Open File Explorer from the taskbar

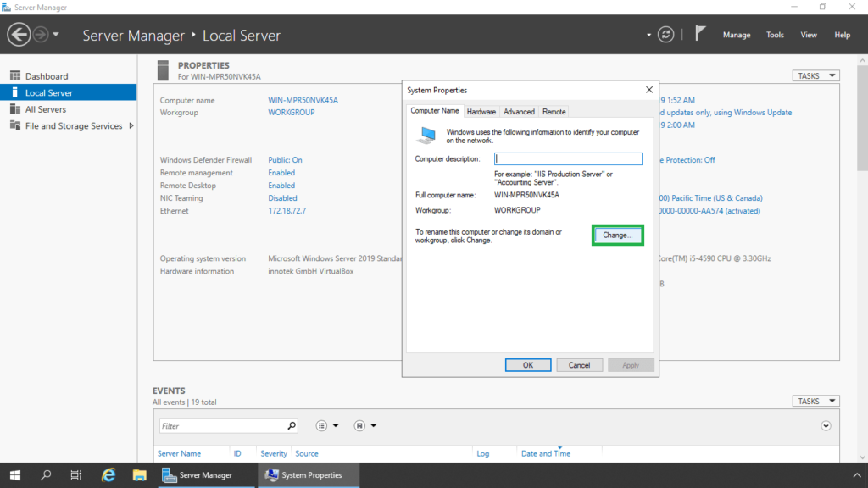click(x=139, y=475)
